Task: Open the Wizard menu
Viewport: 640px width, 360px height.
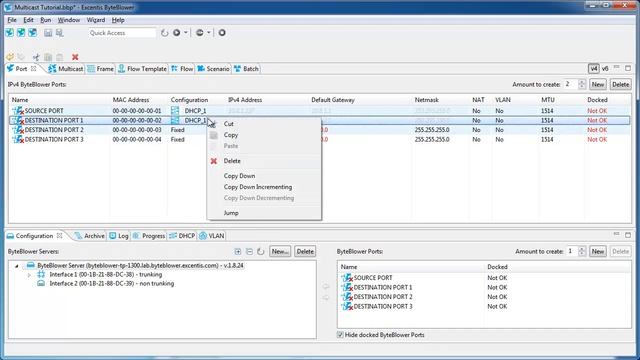Action: tap(96, 20)
